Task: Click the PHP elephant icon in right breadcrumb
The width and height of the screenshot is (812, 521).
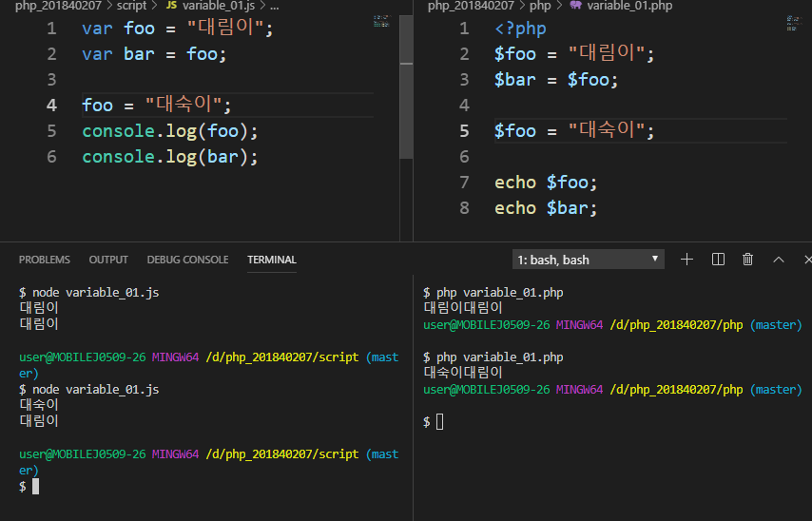Action: [x=575, y=6]
